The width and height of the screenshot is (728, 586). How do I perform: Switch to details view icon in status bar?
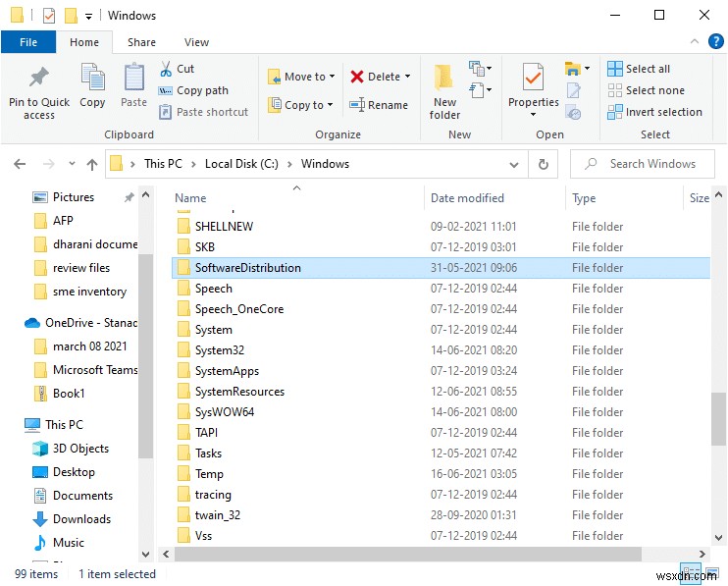tap(691, 572)
